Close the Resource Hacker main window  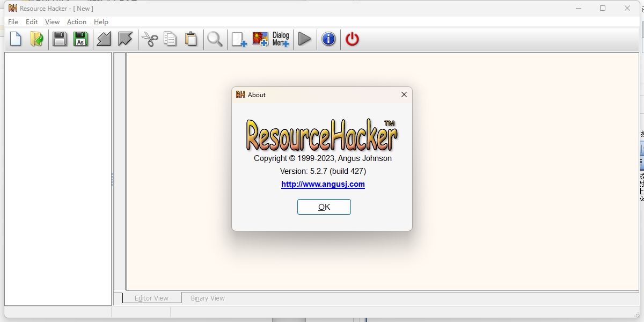(x=627, y=8)
